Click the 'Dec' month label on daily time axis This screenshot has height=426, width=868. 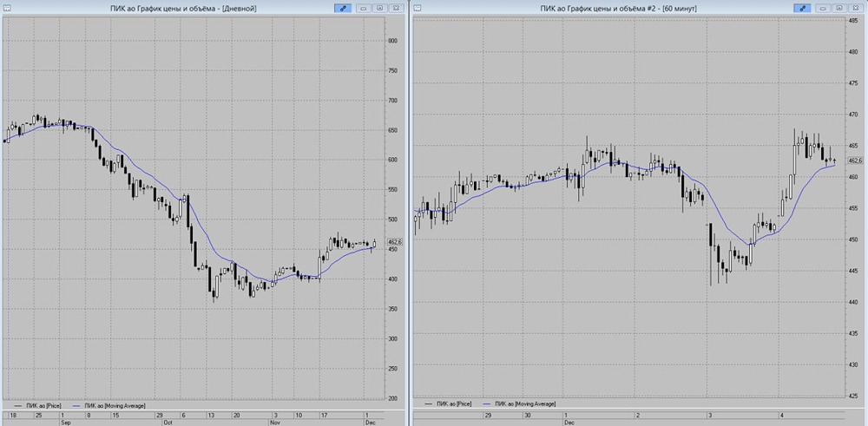point(371,422)
